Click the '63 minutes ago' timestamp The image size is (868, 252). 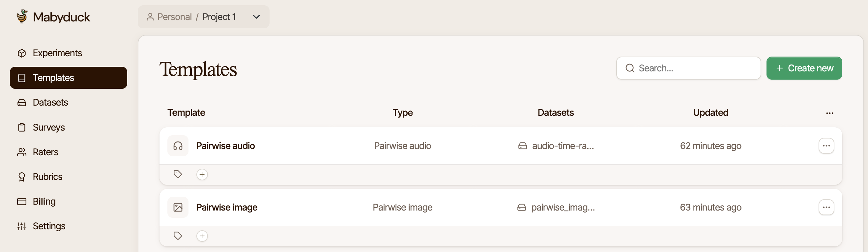(710, 207)
